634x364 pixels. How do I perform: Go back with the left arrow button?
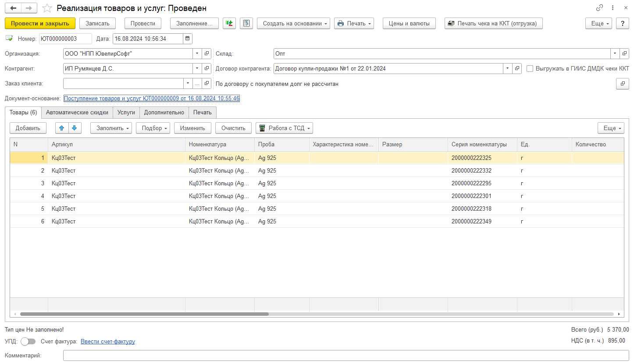pos(13,8)
